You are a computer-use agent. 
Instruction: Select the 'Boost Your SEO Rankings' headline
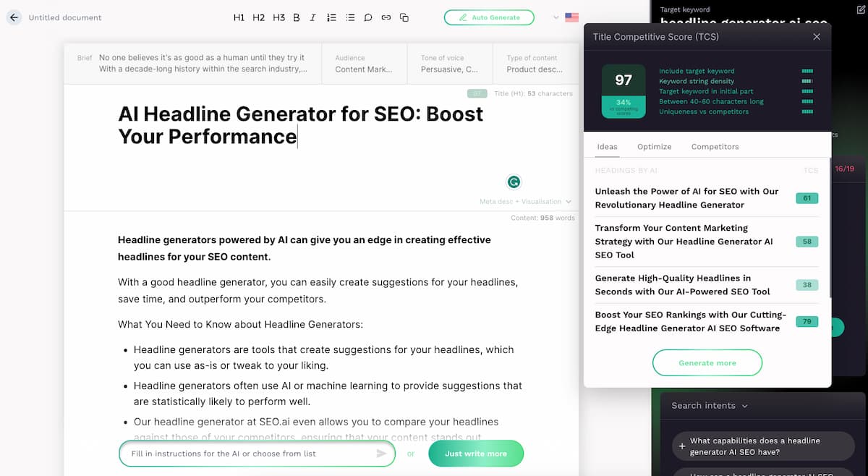click(690, 321)
